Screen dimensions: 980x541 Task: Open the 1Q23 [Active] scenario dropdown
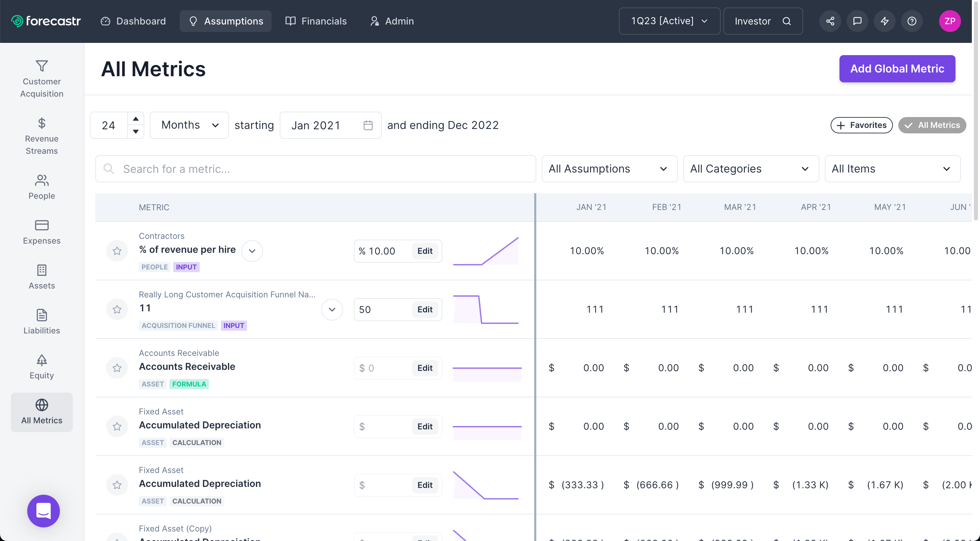click(x=670, y=21)
